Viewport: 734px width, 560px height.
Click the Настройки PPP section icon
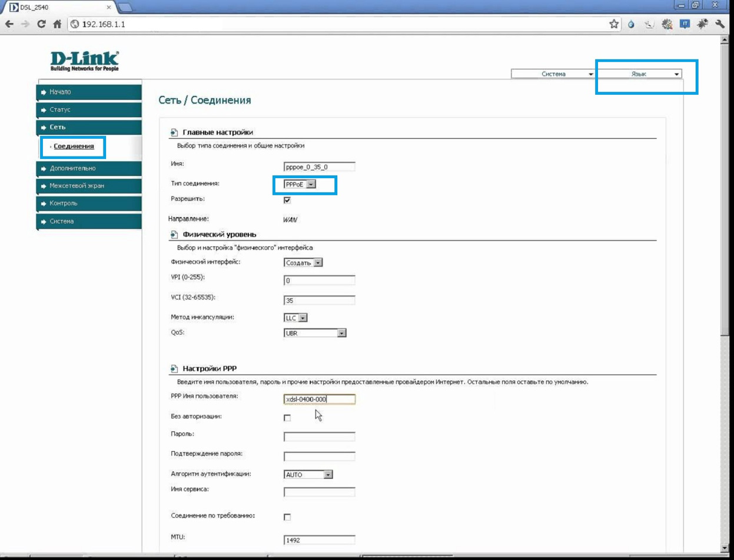(x=174, y=369)
